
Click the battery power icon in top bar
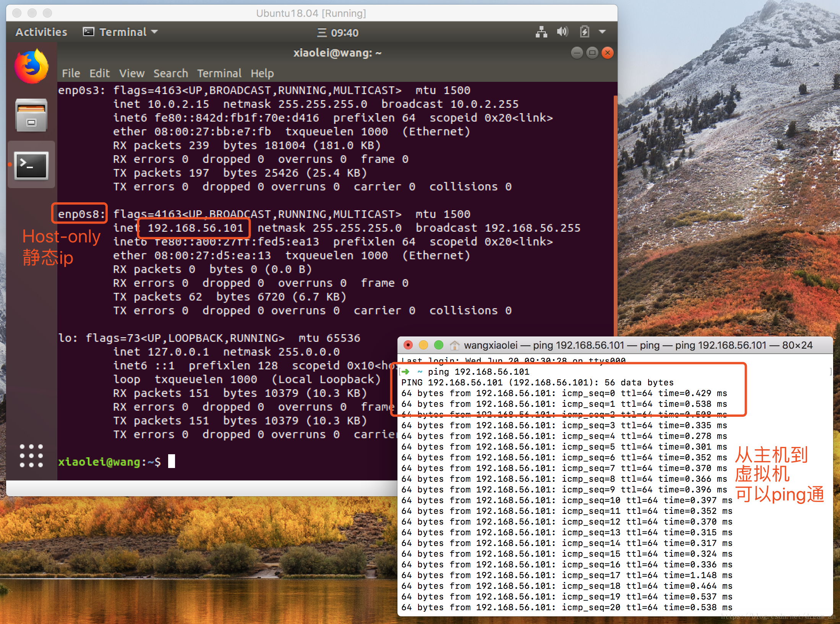tap(584, 32)
